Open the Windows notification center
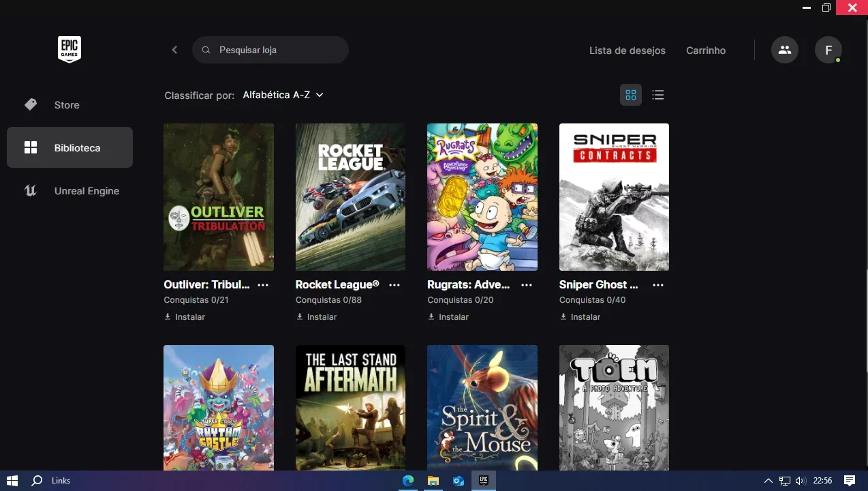 tap(850, 481)
